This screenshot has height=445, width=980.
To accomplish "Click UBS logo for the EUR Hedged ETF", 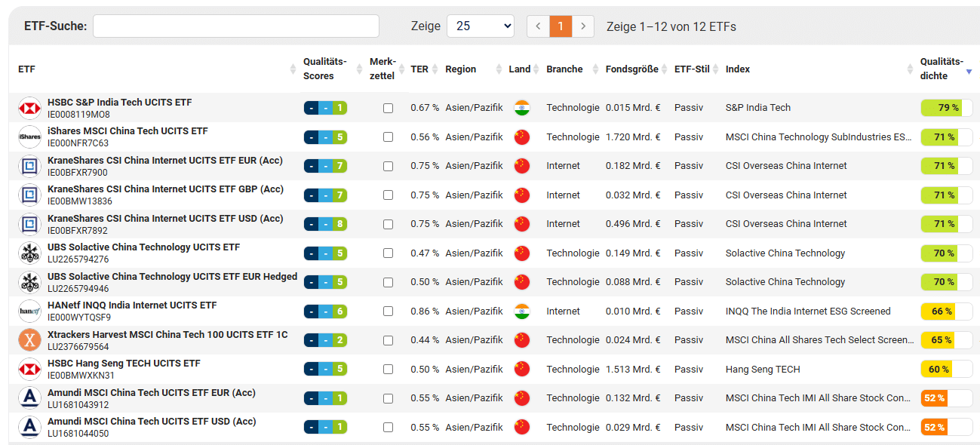I will click(x=29, y=282).
